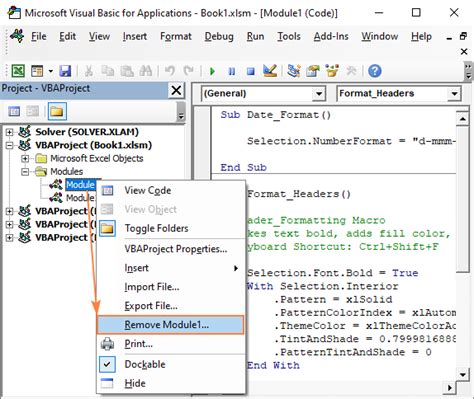The image size is (474, 399).
Task: Click View Object icon in Project pane
Action: pos(33,111)
